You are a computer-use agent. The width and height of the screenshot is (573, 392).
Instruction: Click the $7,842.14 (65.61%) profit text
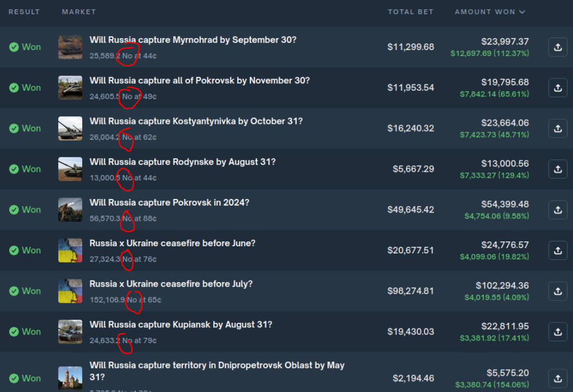(495, 94)
